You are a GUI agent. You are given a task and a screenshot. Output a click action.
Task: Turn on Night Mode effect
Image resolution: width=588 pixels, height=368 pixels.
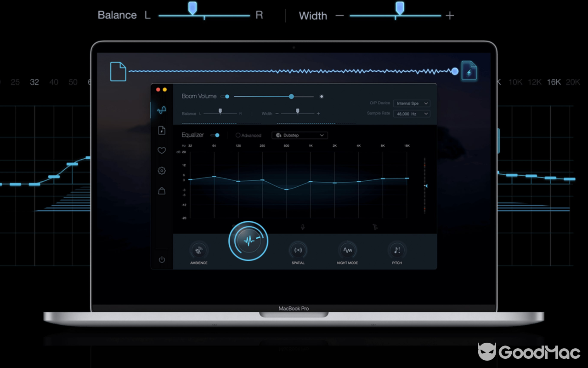pos(347,250)
